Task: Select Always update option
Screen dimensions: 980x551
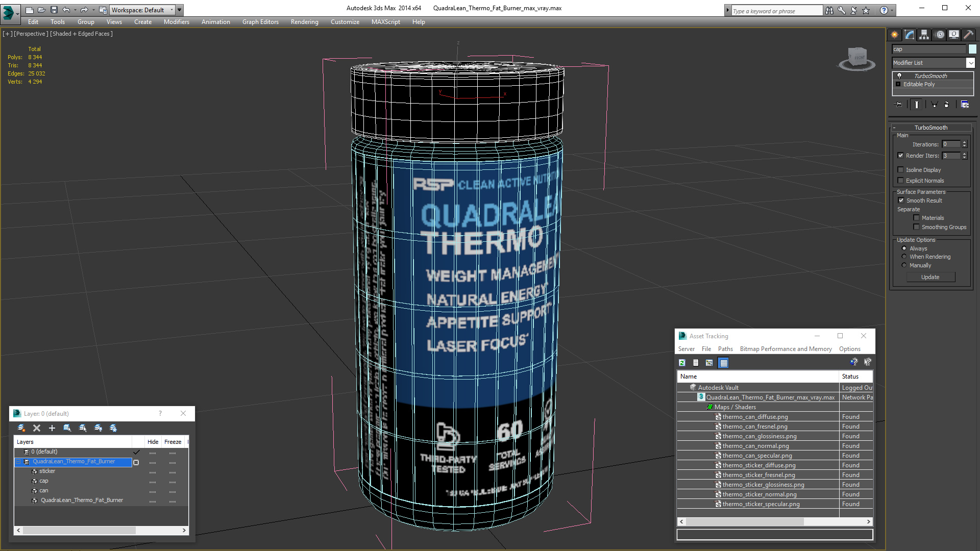Action: 904,248
